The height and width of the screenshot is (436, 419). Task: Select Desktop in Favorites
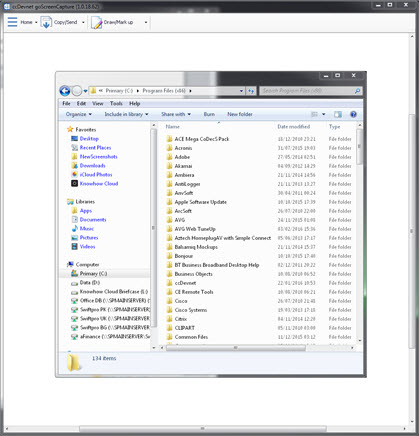click(89, 139)
